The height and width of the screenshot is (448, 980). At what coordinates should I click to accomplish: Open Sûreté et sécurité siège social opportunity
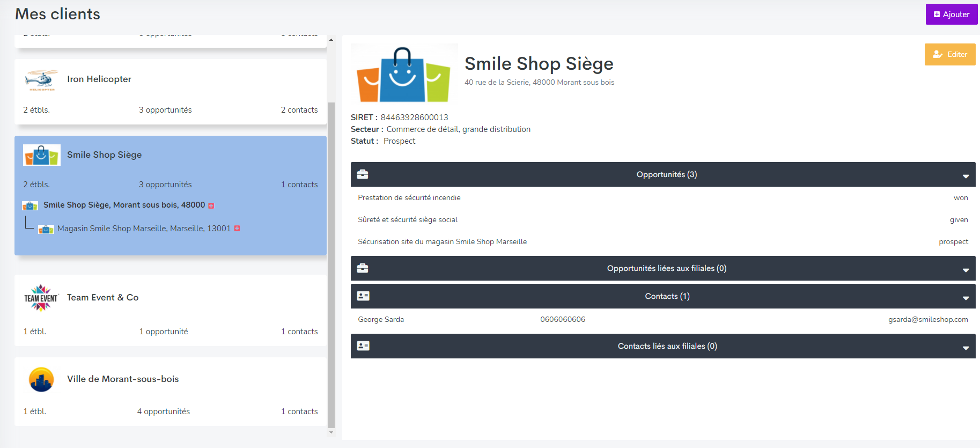pyautogui.click(x=408, y=219)
